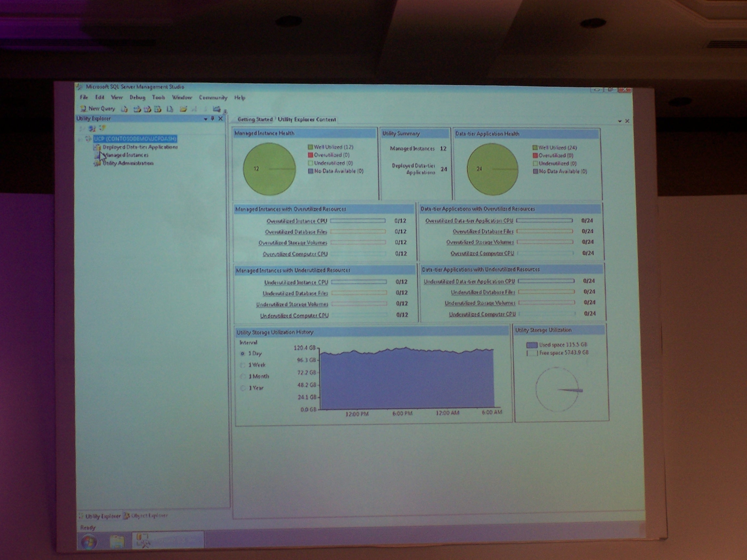Click the Data-tier Application Health pie chart
747x560 pixels.
pyautogui.click(x=492, y=169)
